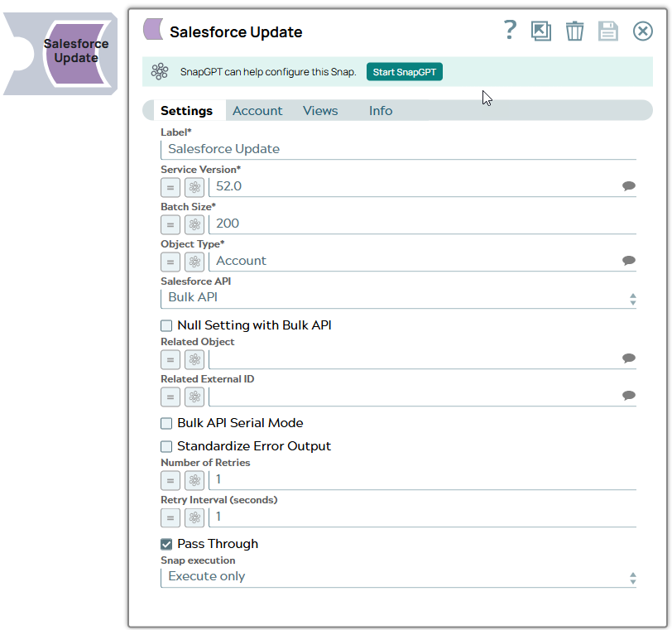The width and height of the screenshot is (672, 630).
Task: Click the save floppy disk icon
Action: coord(607,31)
